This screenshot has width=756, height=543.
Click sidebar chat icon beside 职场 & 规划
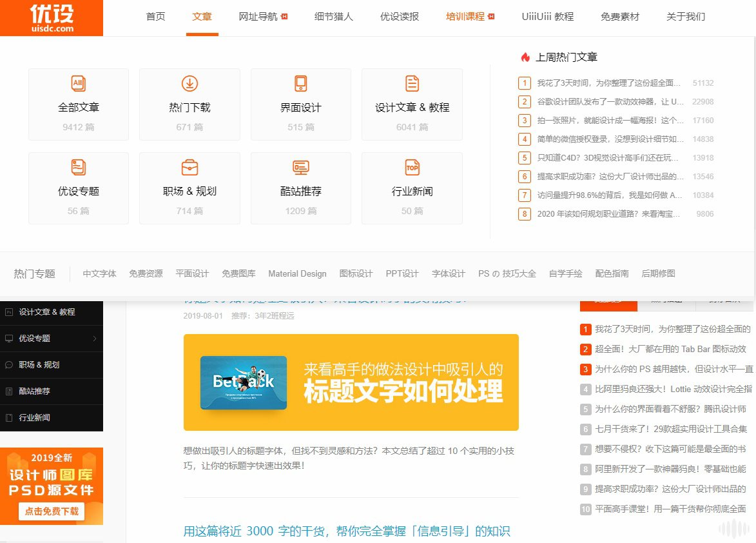(8, 365)
